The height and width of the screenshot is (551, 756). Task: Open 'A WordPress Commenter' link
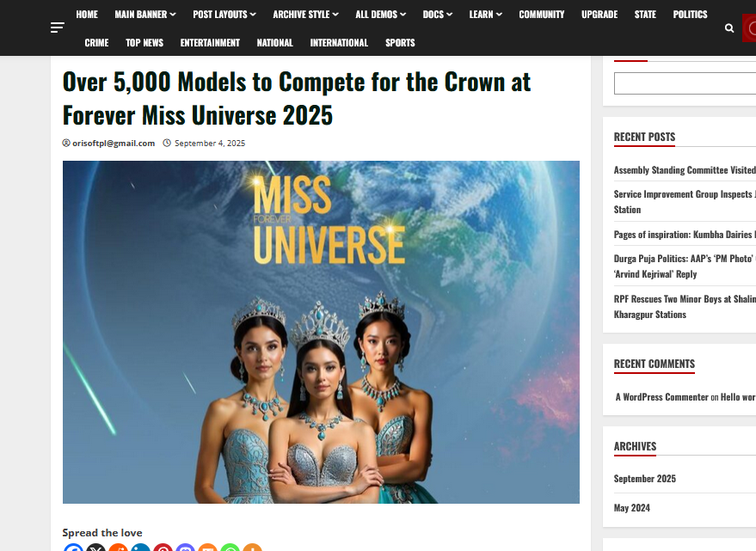click(662, 397)
